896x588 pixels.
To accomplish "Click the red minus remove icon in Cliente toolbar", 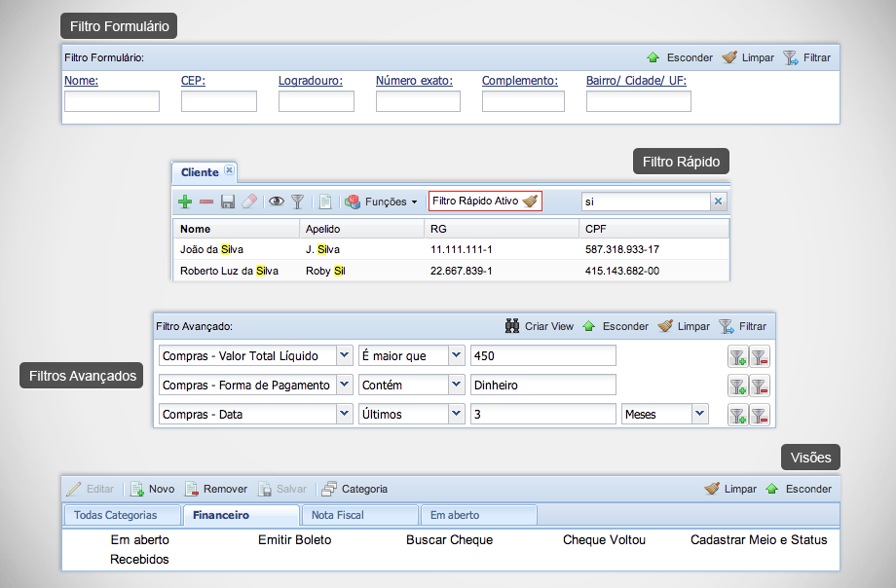I will 206,202.
